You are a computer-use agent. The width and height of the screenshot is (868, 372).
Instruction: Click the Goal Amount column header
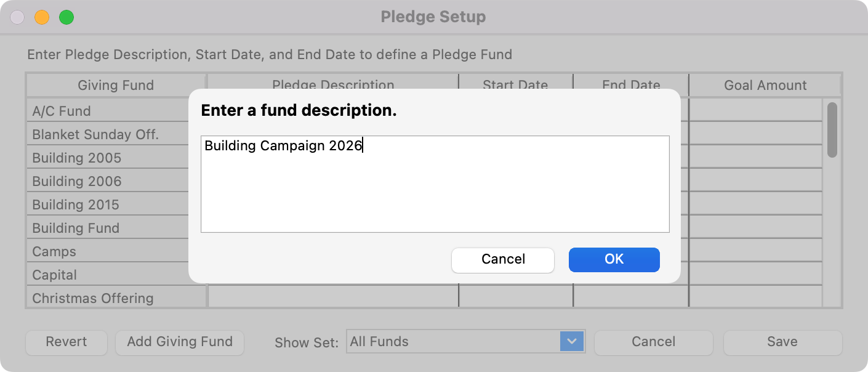point(764,85)
